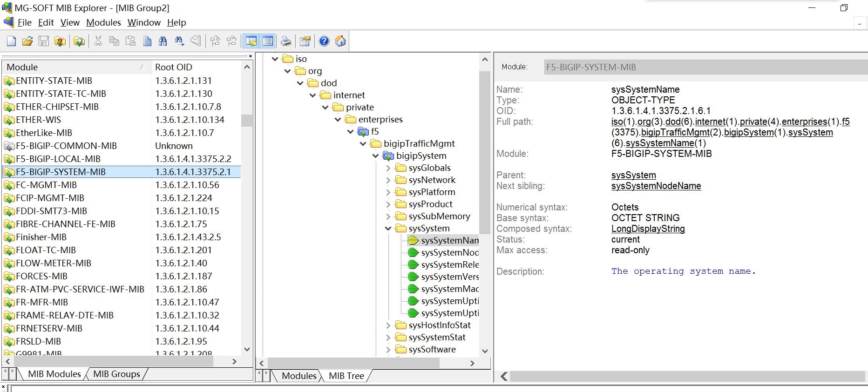Screen dimensions: 868x392
Task: Click the Find Next binoculars-arrow icon
Action: tap(179, 41)
